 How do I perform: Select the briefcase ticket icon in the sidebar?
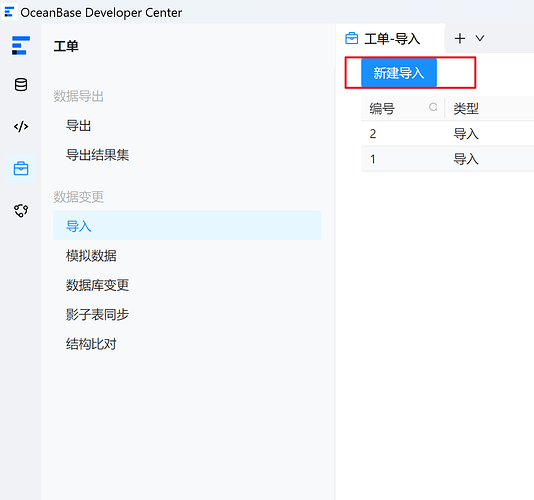click(x=21, y=169)
